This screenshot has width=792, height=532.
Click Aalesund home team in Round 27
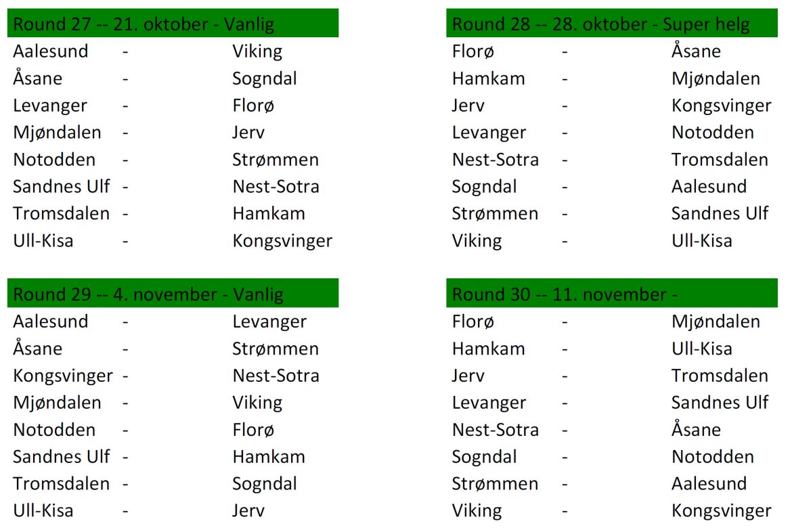pos(51,51)
